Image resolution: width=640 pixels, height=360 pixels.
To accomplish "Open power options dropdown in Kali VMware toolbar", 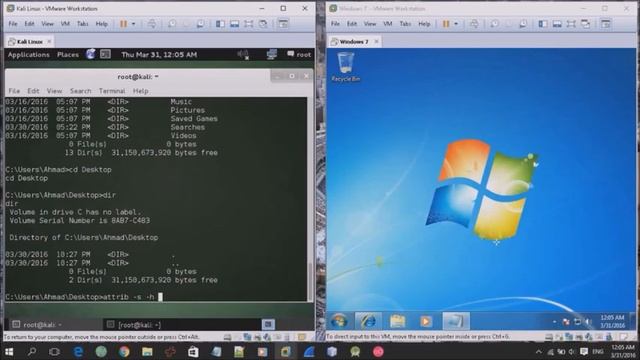I will tap(133, 24).
